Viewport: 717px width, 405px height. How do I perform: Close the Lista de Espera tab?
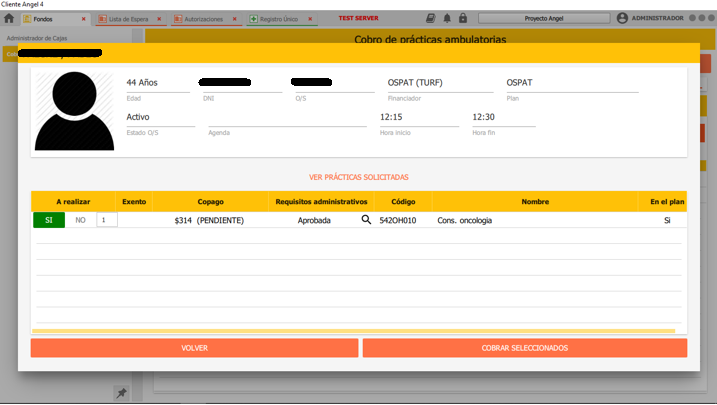tap(159, 19)
